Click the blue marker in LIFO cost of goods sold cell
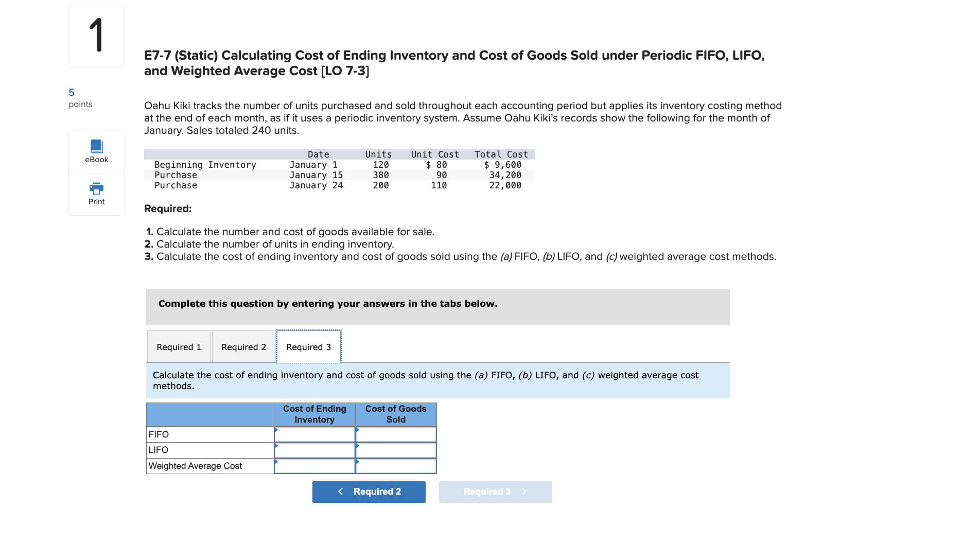Viewport: 980px width, 559px height. point(357,447)
